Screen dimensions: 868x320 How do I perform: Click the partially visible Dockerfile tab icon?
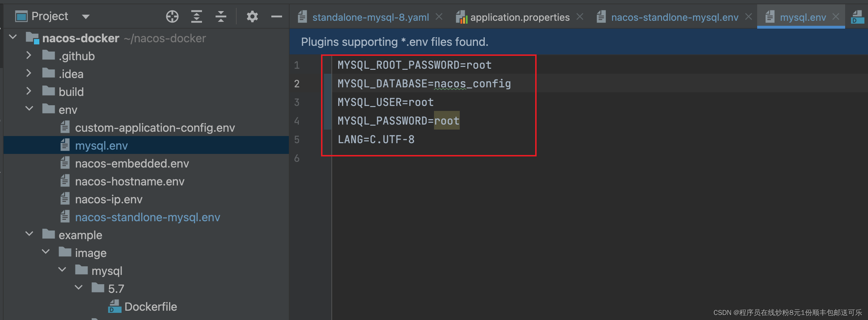point(857,17)
